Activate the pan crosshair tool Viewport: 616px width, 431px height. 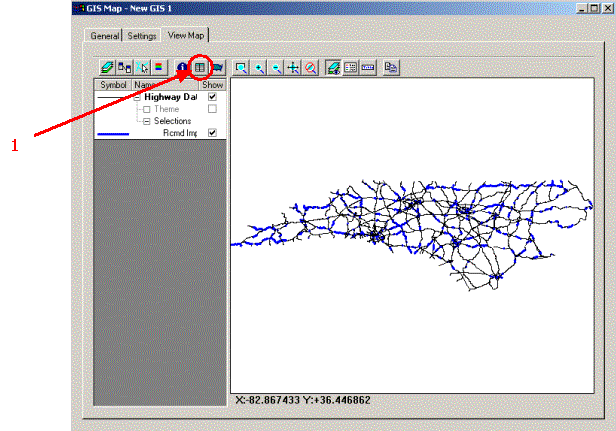293,68
